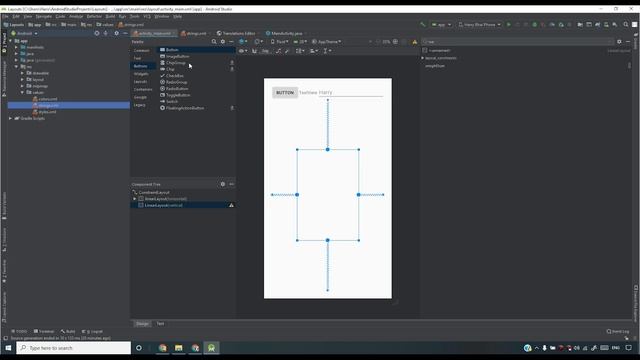The width and height of the screenshot is (640, 360).
Task: Open the design surface view options eye
Action: pyautogui.click(x=243, y=51)
